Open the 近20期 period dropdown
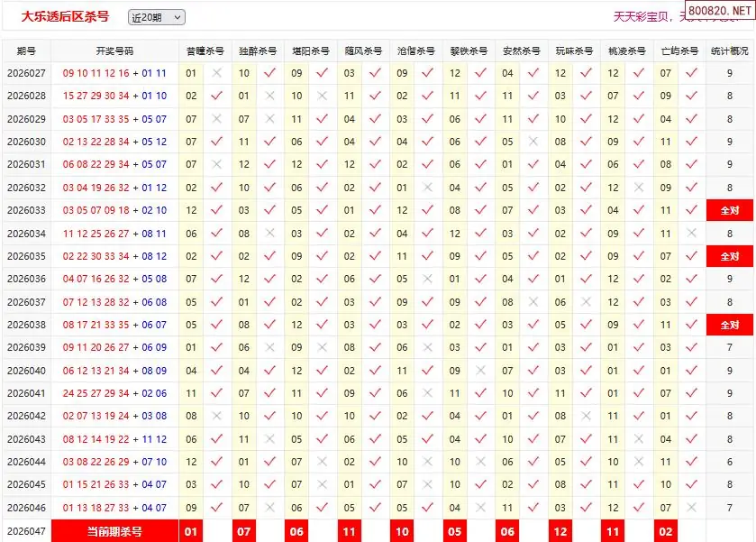Image resolution: width=756 pixels, height=542 pixels. click(x=156, y=17)
